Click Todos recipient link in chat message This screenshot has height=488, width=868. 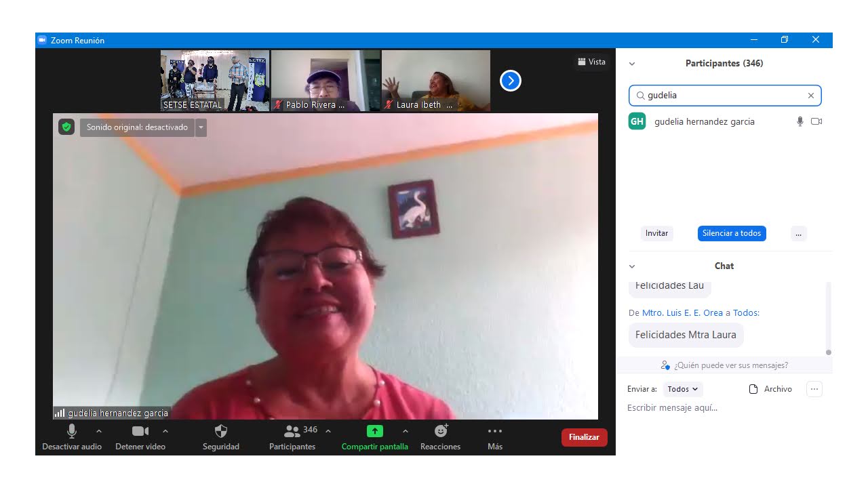pyautogui.click(x=746, y=313)
